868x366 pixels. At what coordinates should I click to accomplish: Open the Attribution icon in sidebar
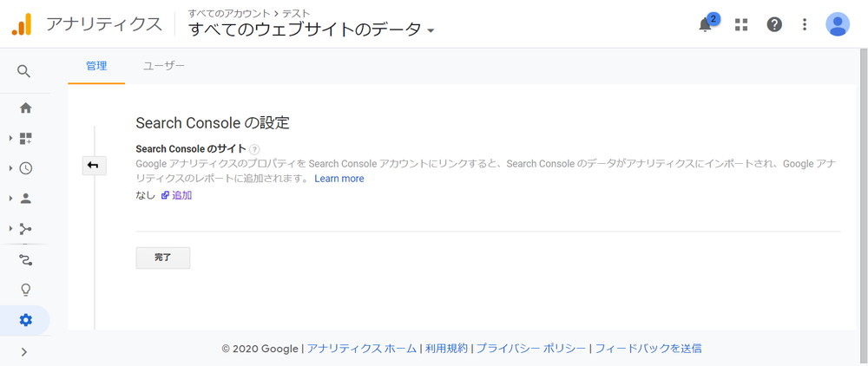pyautogui.click(x=25, y=259)
